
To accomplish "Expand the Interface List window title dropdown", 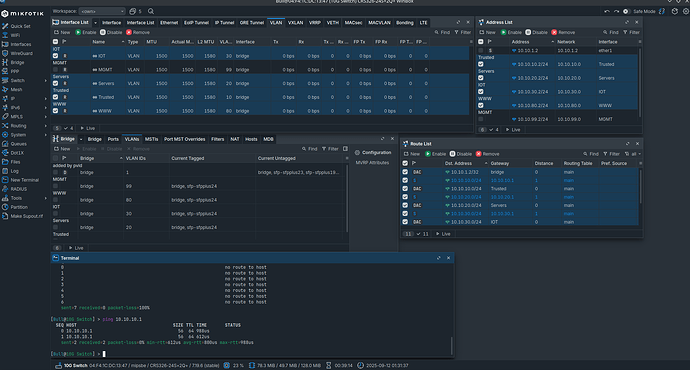I will pyautogui.click(x=95, y=22).
